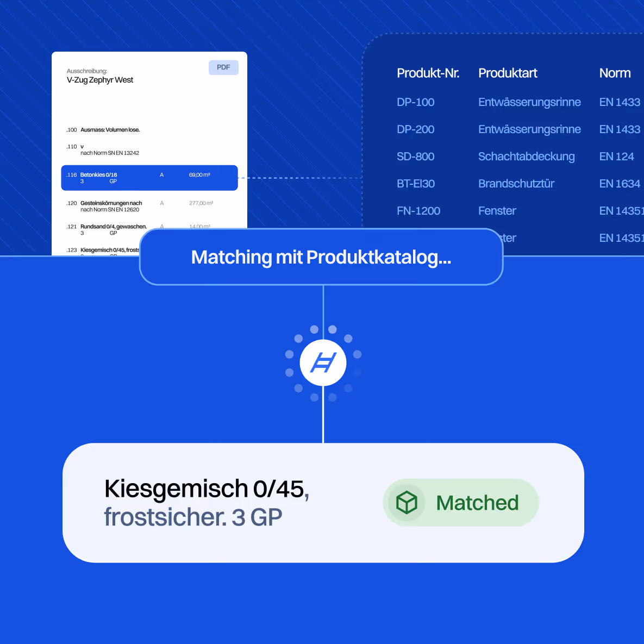Click the green cube icon beside Matched
Viewport: 644px width, 644px height.
coord(407,502)
